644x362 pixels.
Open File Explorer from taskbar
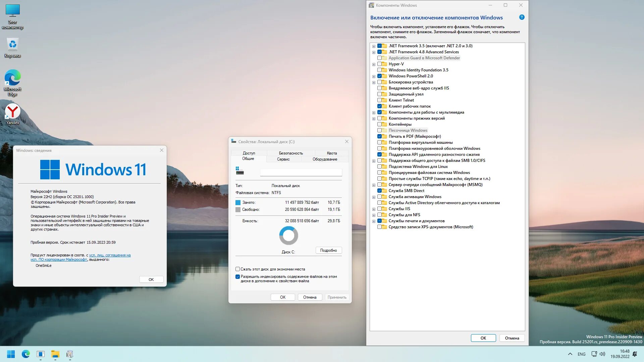pyautogui.click(x=55, y=354)
